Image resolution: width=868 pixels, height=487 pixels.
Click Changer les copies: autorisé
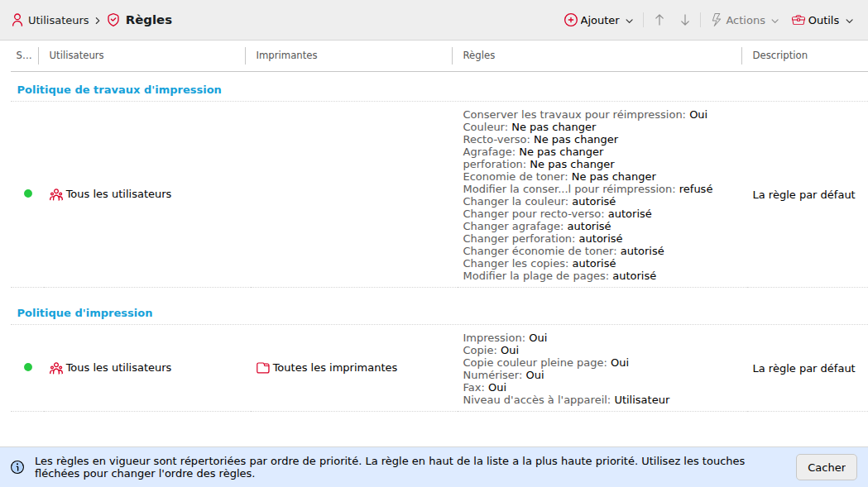click(540, 264)
